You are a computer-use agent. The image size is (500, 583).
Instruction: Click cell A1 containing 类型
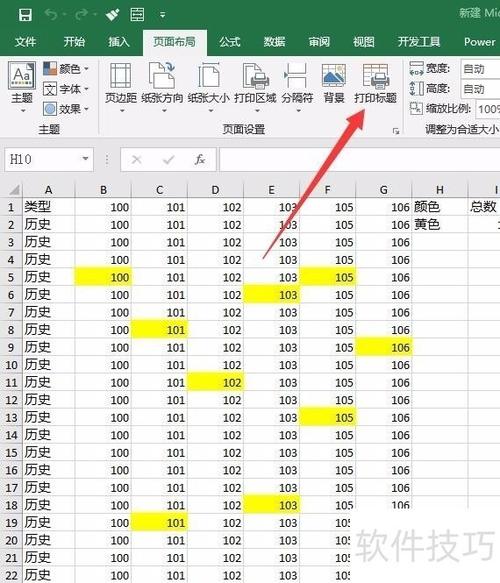coord(49,207)
